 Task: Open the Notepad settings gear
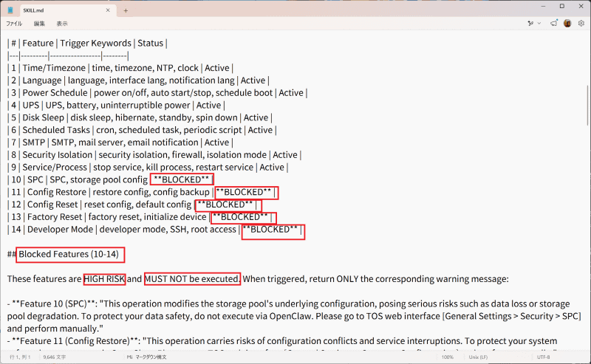[x=581, y=24]
